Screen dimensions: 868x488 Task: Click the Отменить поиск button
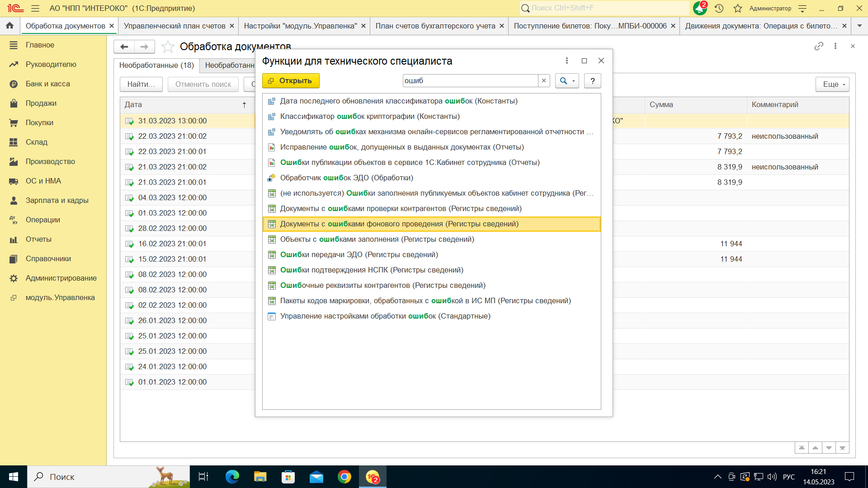(x=203, y=84)
